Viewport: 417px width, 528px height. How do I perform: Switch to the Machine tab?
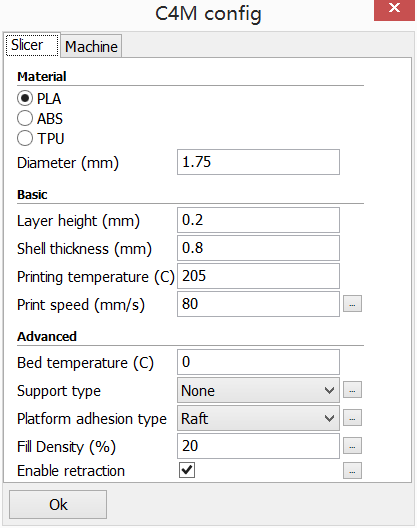pos(91,46)
